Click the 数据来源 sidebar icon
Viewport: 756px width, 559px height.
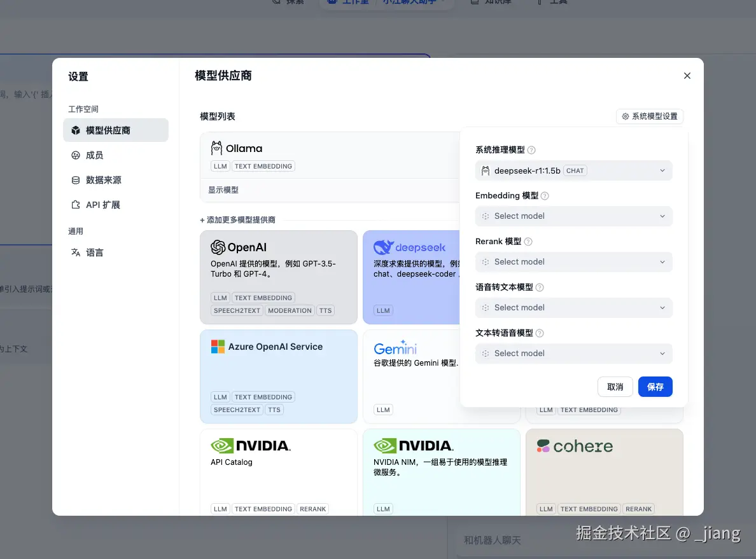77,179
